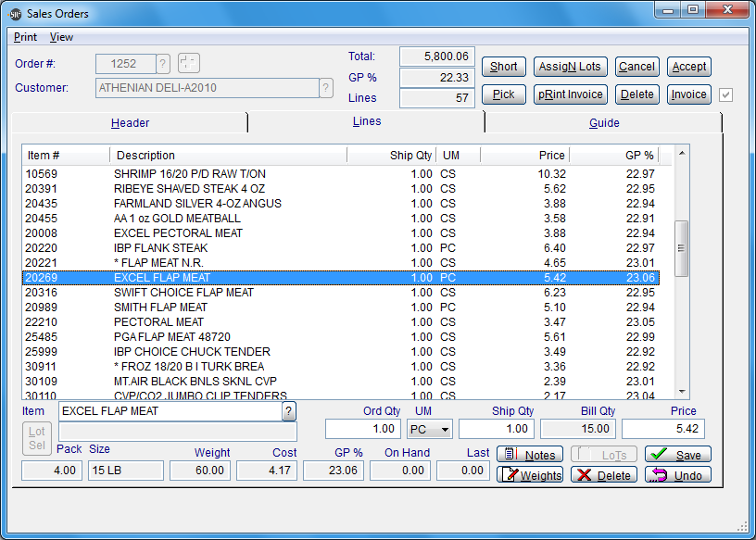The width and height of the screenshot is (756, 540).
Task: Open Notes for the selected line
Action: tap(530, 455)
